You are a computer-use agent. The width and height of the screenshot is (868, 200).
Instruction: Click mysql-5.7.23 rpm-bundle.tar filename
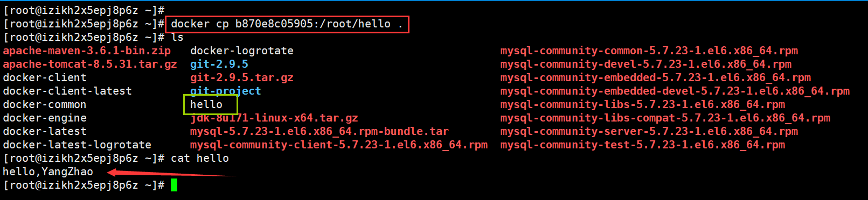click(x=320, y=131)
